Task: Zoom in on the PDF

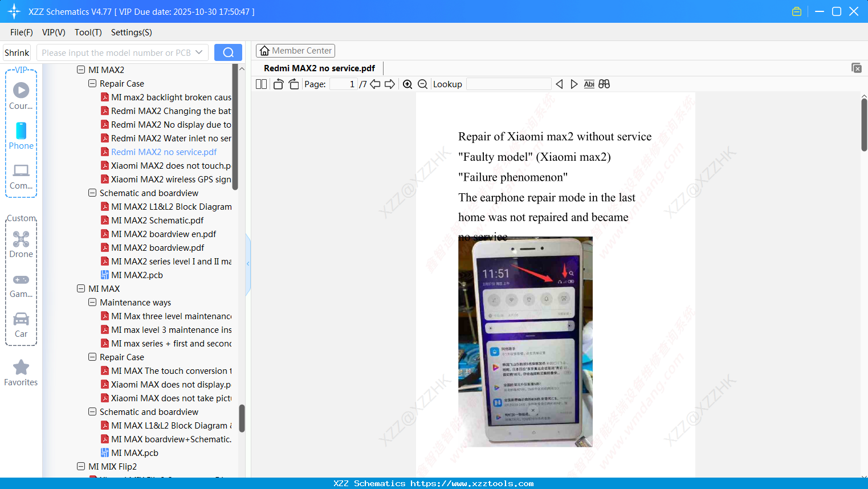Action: (x=407, y=84)
